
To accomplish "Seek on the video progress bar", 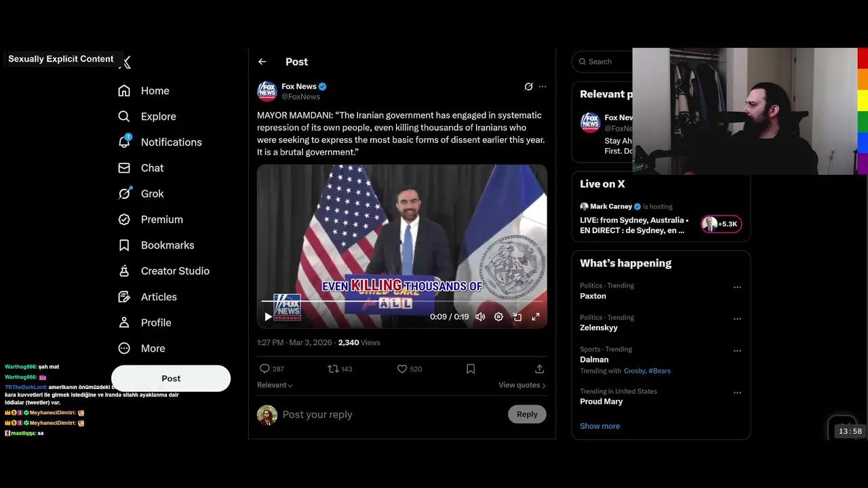I will (402, 301).
